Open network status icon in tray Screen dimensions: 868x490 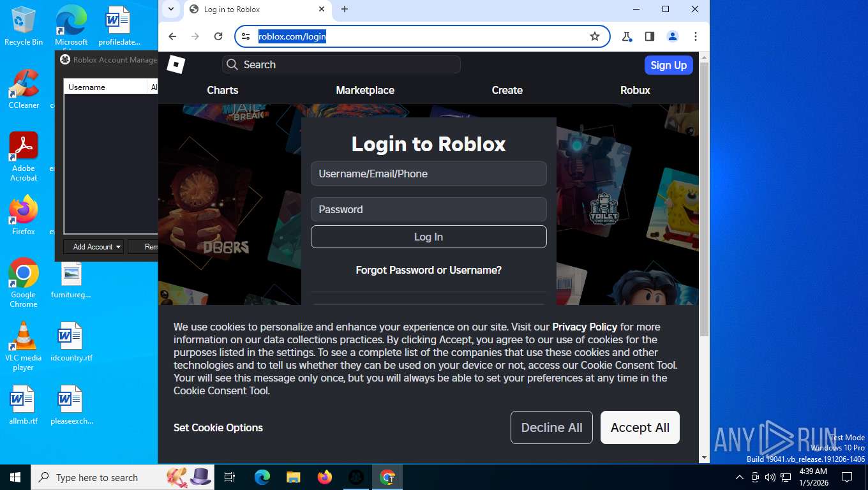tap(786, 477)
